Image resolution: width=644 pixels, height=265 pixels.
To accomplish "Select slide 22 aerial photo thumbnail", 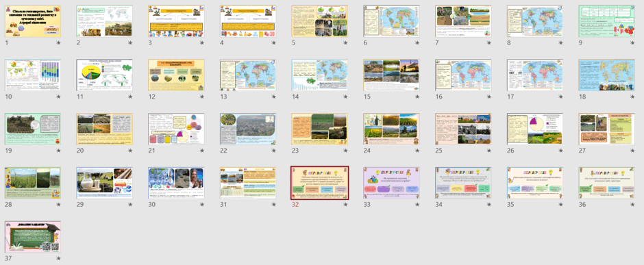I will pos(248,129).
